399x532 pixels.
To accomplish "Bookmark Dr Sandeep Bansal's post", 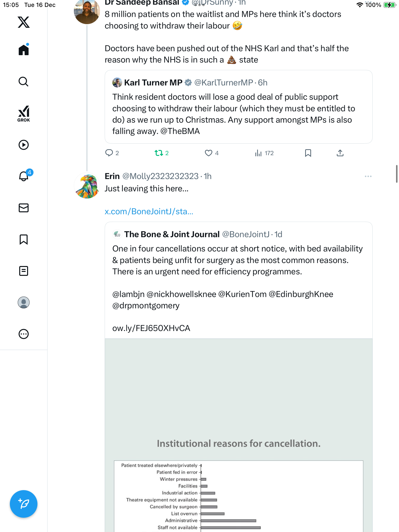I will click(x=308, y=153).
